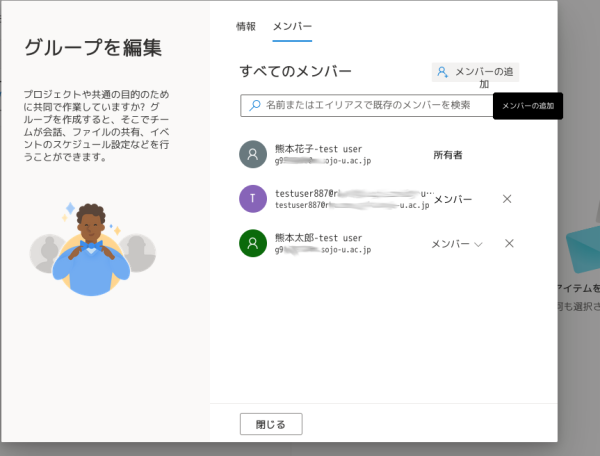Click the メンバー role label for testuser8870
The image size is (600, 456).
point(452,199)
